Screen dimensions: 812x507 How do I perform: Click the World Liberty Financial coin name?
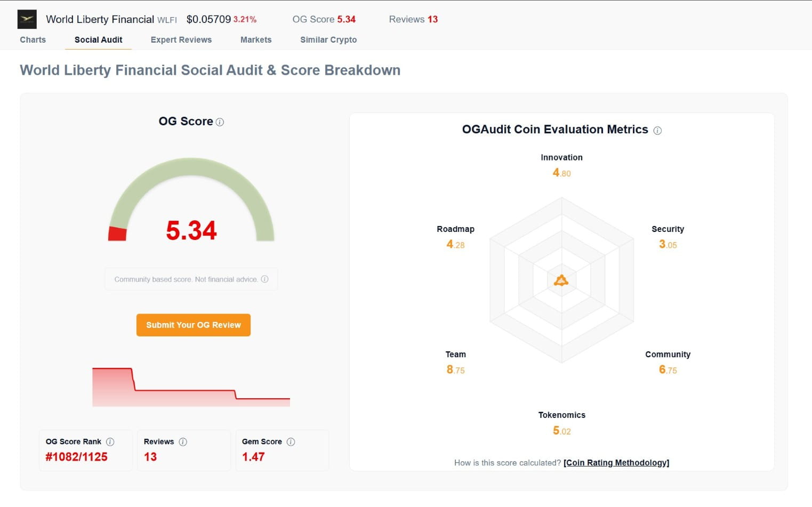(x=100, y=20)
